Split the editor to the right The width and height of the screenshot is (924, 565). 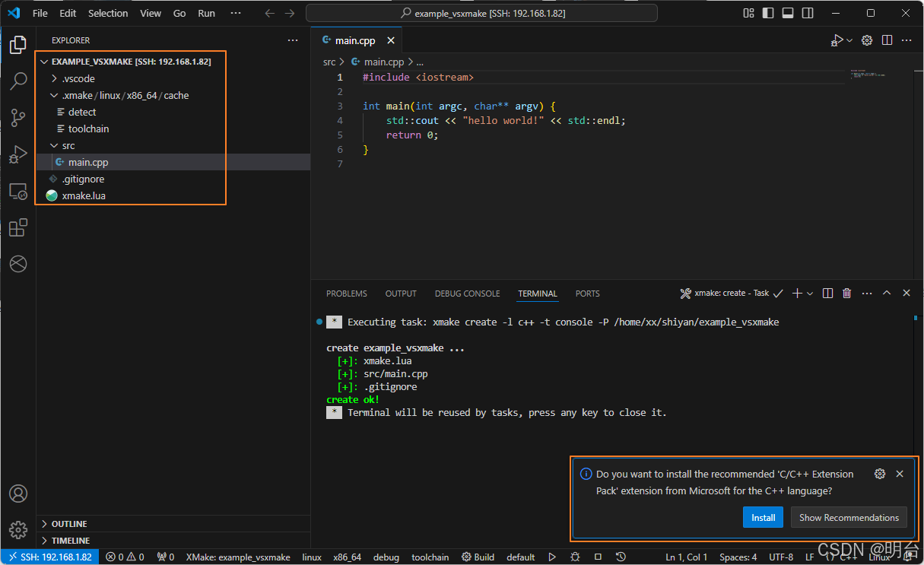point(887,40)
